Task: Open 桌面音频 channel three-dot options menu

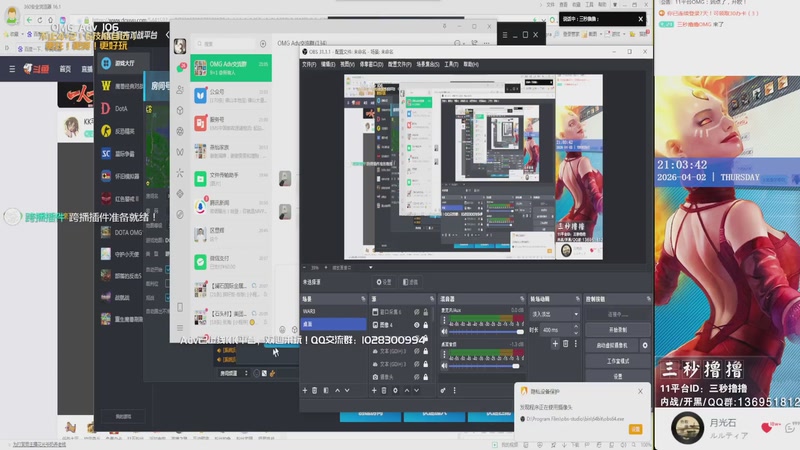Action: point(444,354)
